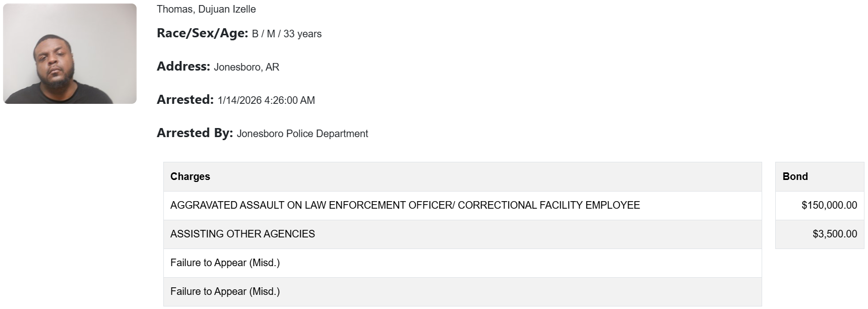
Task: Click the Race/Sex/Age label
Action: [202, 33]
